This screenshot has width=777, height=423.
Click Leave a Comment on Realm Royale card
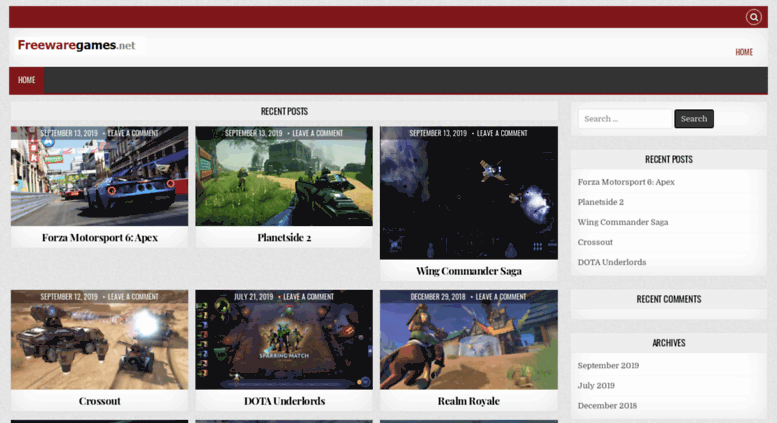pos(501,297)
